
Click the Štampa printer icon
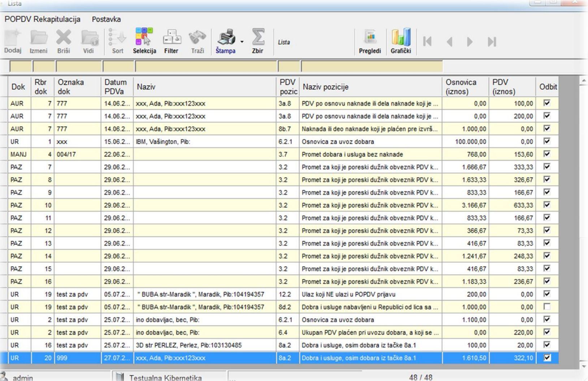coord(226,38)
